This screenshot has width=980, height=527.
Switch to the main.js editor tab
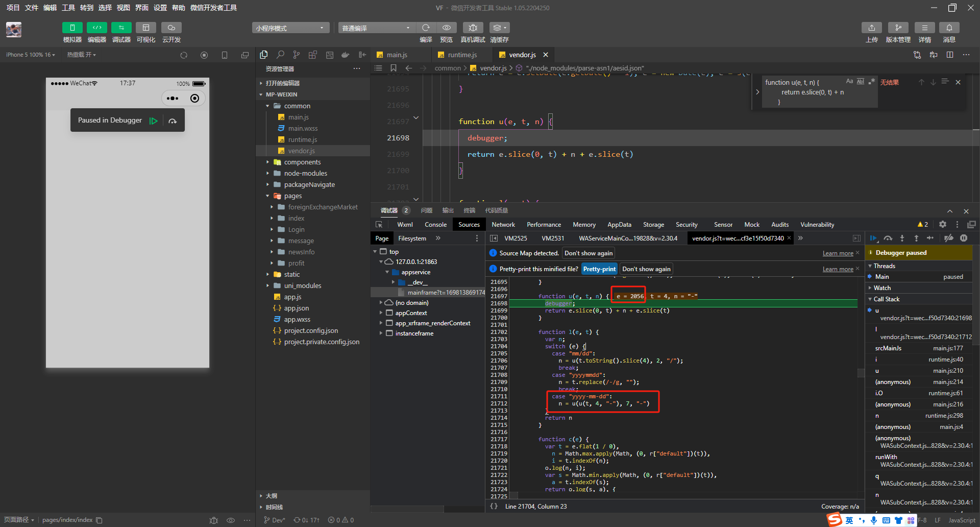[397, 55]
